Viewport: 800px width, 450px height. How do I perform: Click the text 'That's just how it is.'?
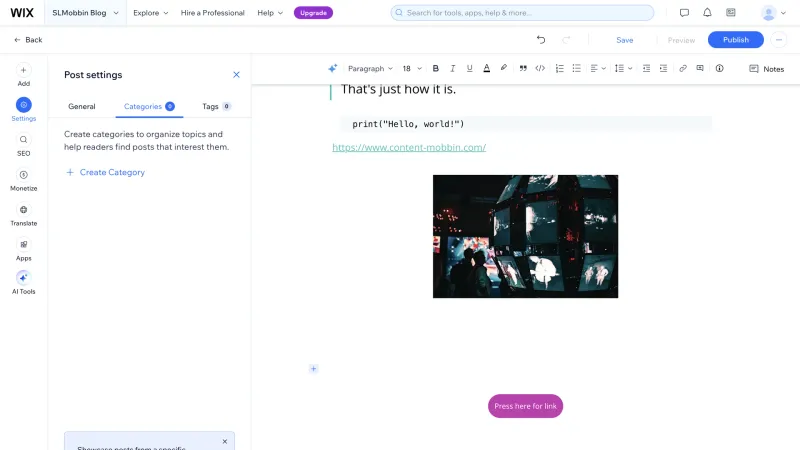tap(398, 89)
